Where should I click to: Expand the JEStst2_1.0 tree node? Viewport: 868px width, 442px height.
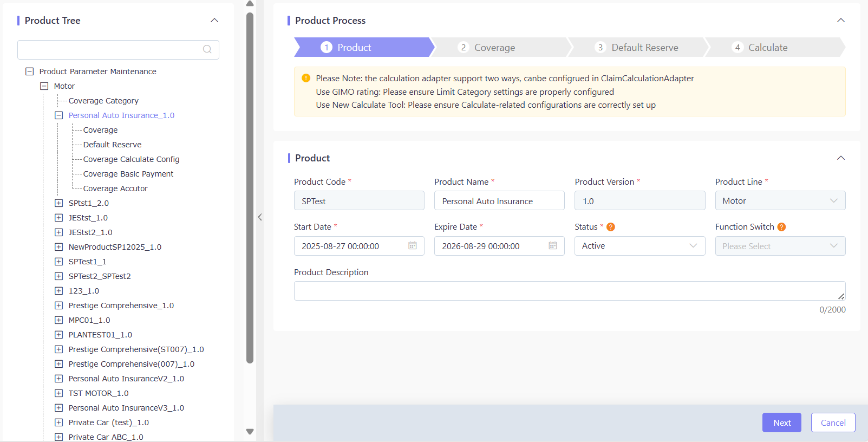coord(59,232)
